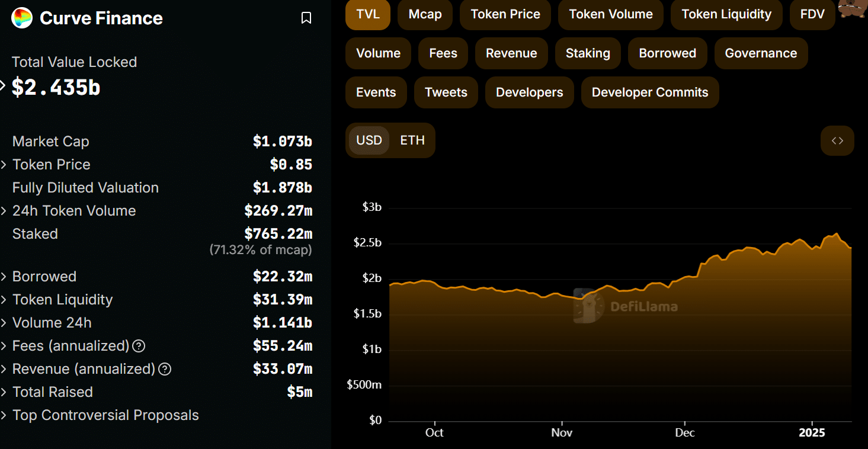Expand the Token Price row

pyautogui.click(x=5, y=165)
